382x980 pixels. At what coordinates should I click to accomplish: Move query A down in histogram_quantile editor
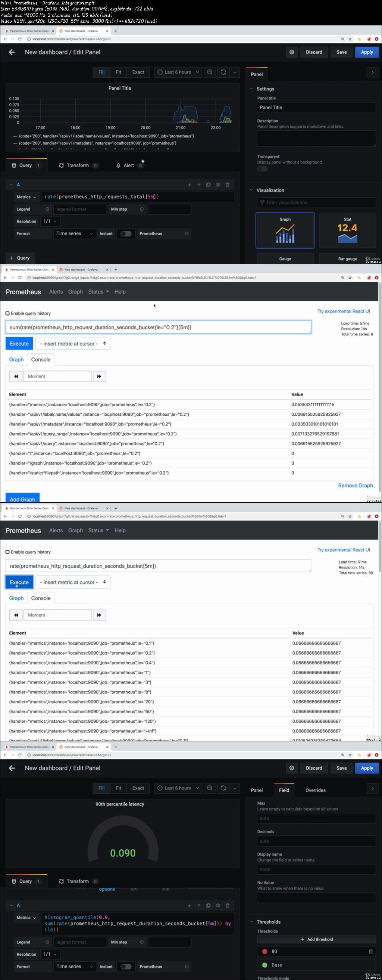189,905
